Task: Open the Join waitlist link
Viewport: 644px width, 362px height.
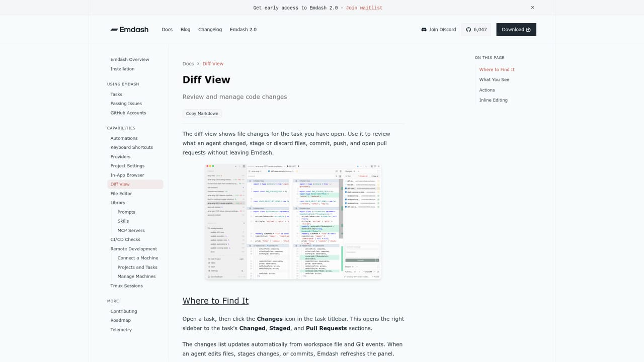Action: [x=364, y=8]
